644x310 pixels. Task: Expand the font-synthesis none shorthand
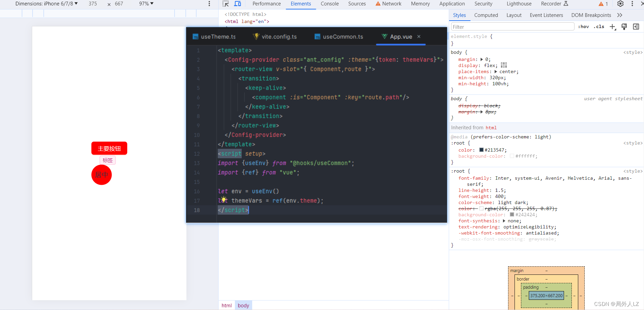[504, 221]
